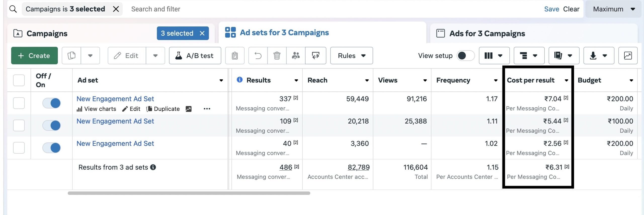Open the audience people icon in toolbar
This screenshot has width=644, height=215.
(296, 55)
